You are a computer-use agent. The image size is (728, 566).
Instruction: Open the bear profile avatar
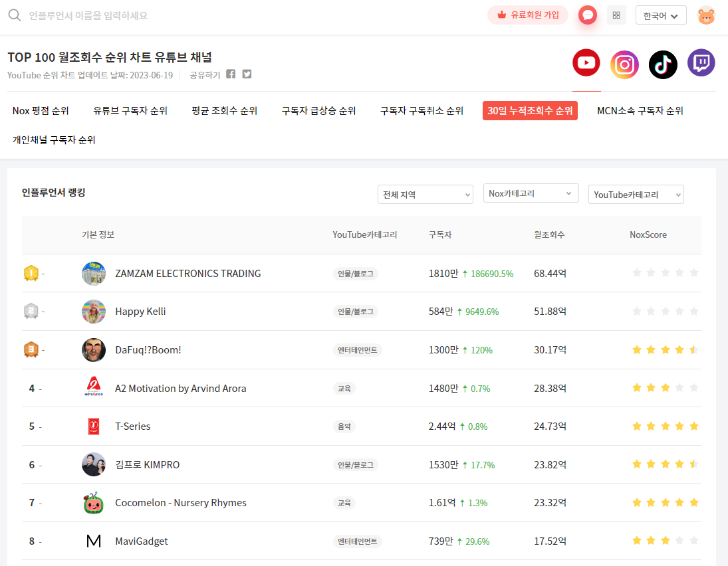coord(706,15)
